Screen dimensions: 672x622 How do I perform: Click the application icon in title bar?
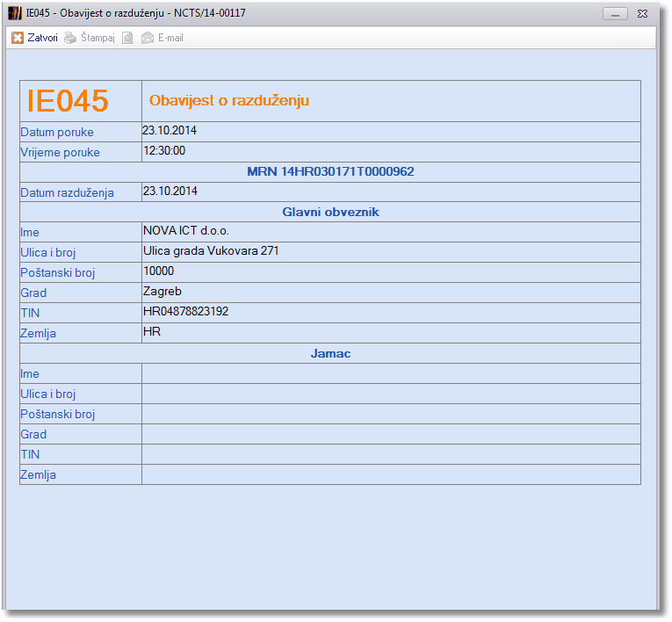15,13
